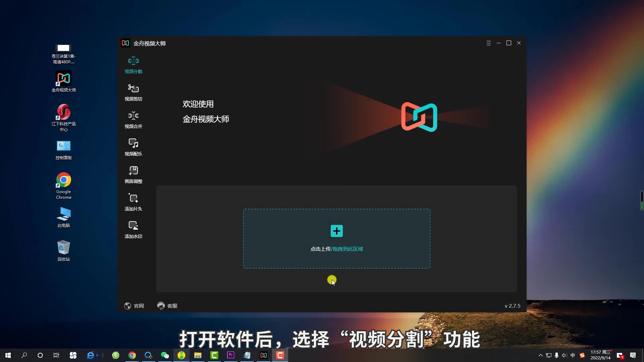Select the 此电脑 desktop icon
Screen dimensions: 644x362
point(63,217)
